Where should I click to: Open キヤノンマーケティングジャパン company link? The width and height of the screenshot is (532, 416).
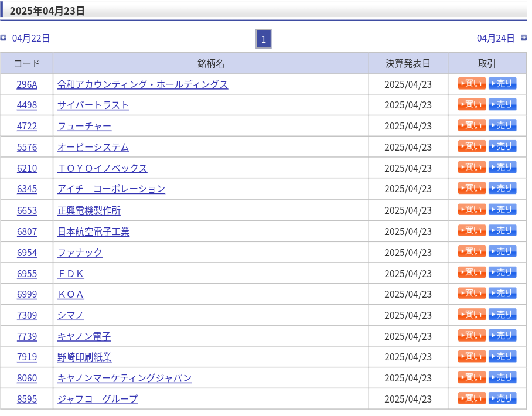(x=124, y=379)
